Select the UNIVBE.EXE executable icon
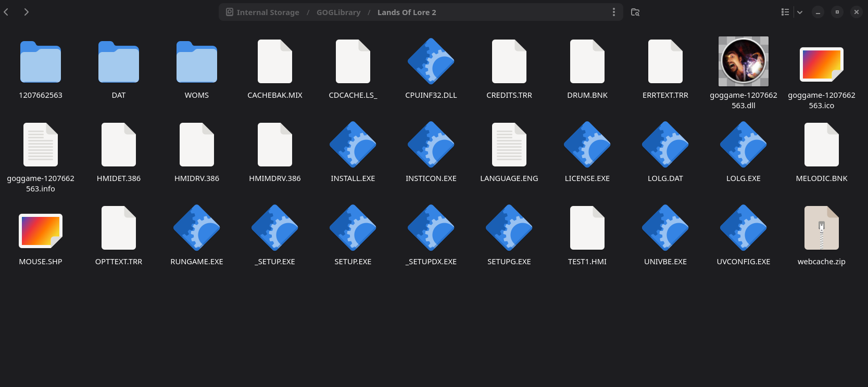 click(665, 228)
